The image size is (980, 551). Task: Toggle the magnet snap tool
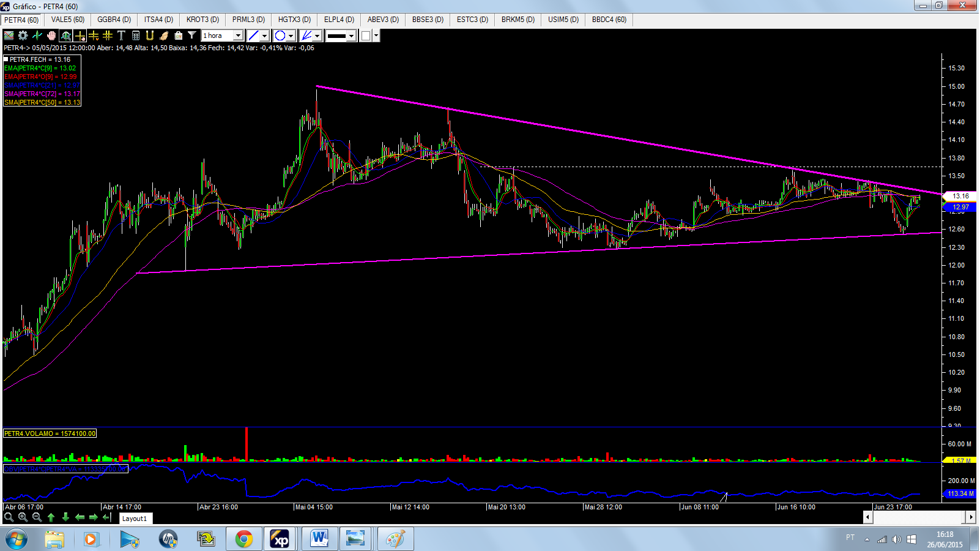149,36
